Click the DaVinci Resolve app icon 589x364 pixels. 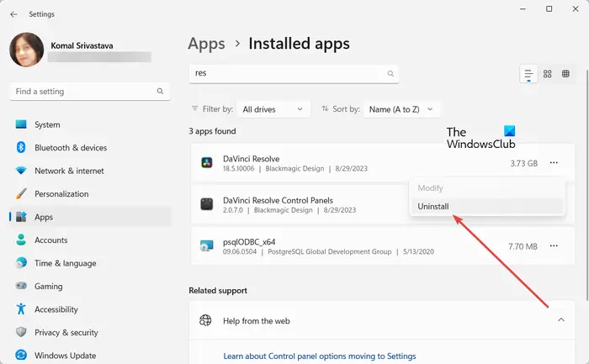click(207, 163)
